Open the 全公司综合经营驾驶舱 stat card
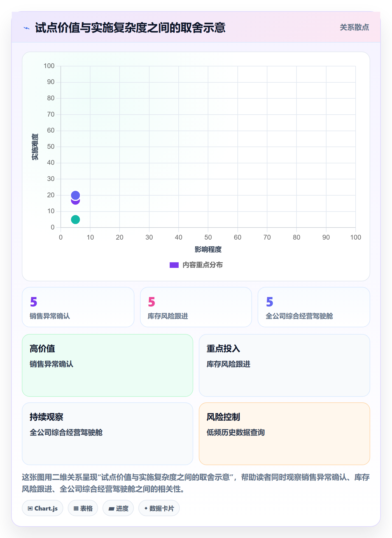 [314, 307]
